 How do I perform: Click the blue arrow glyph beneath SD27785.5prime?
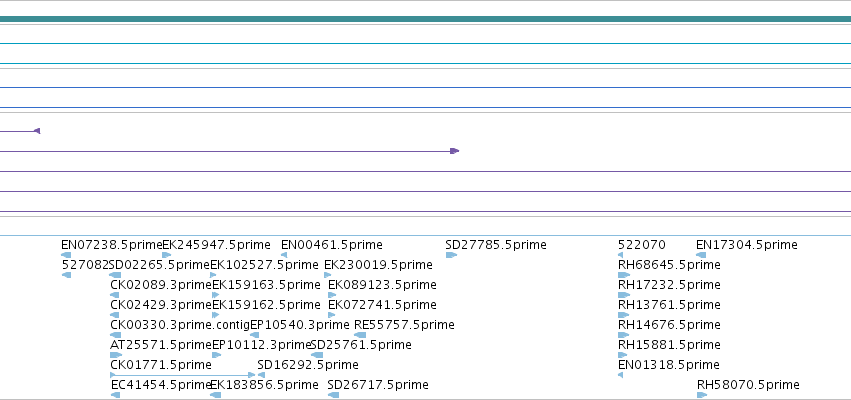(451, 255)
